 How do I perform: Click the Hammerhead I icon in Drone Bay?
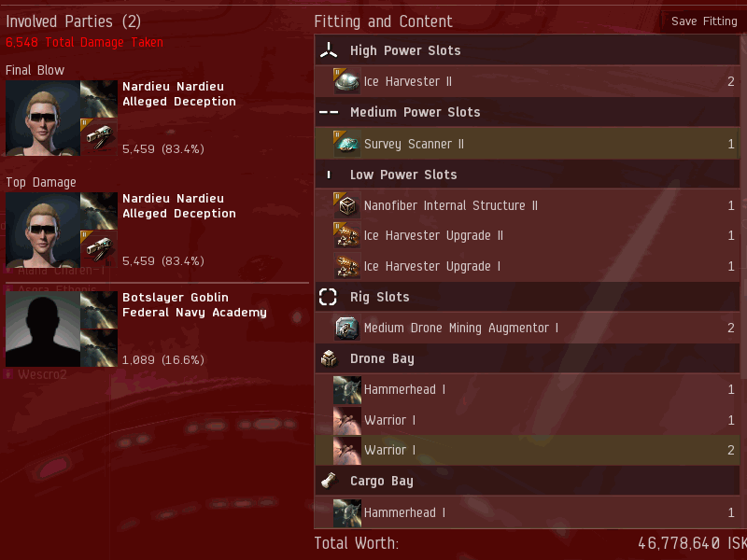(346, 389)
